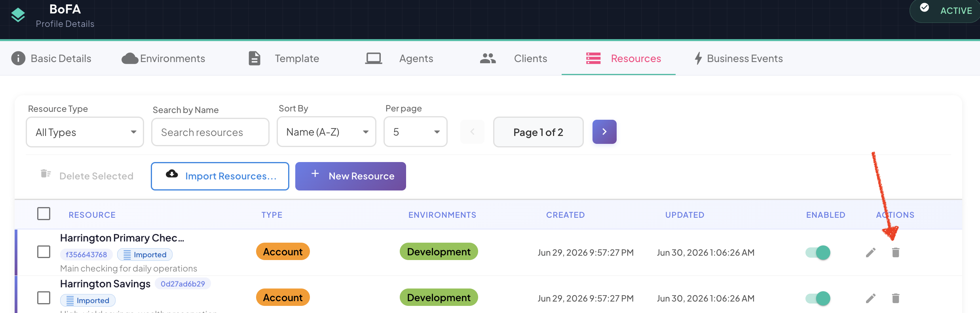Click the Agents laptop icon

(373, 58)
